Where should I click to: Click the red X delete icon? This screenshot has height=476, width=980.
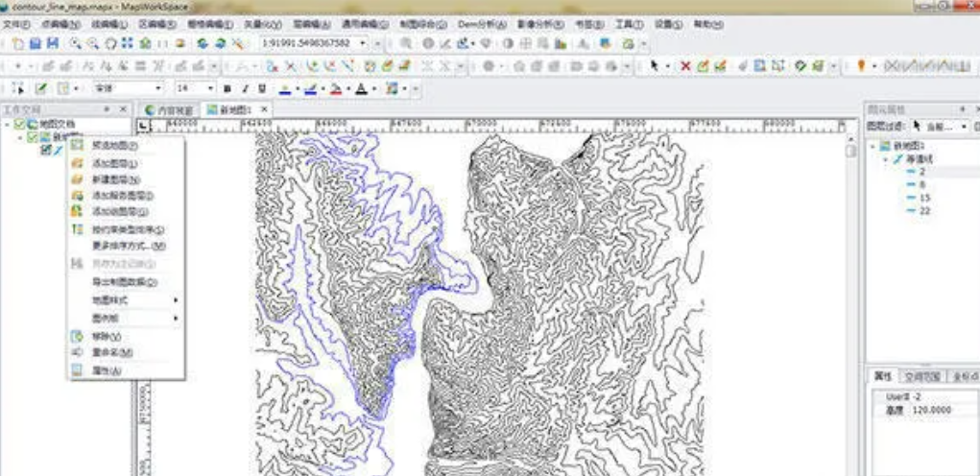click(x=685, y=66)
